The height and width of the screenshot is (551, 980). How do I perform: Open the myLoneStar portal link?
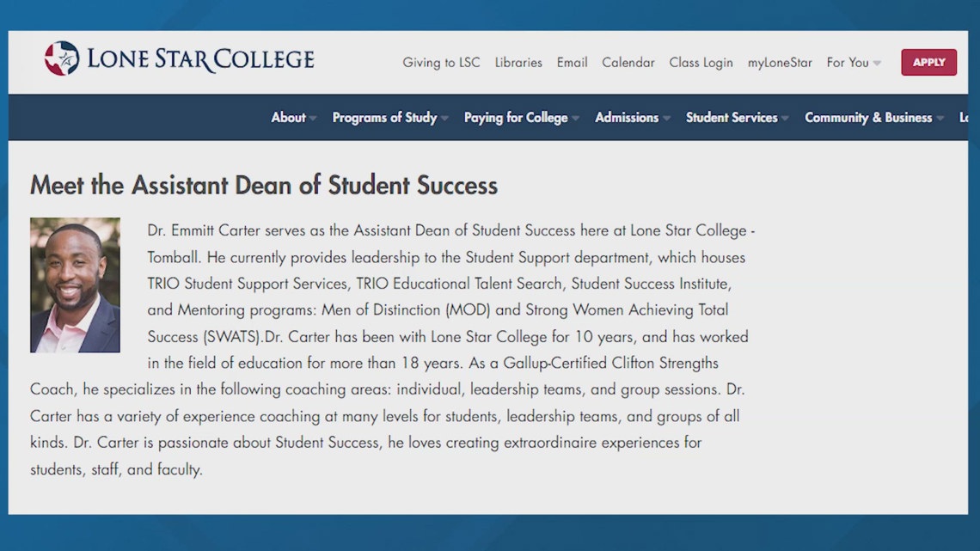click(x=780, y=63)
